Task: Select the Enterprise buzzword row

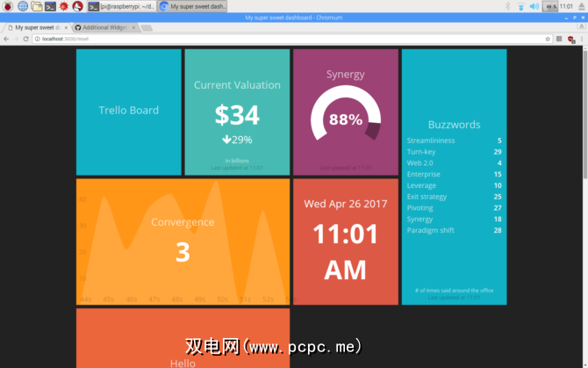Action: (454, 175)
